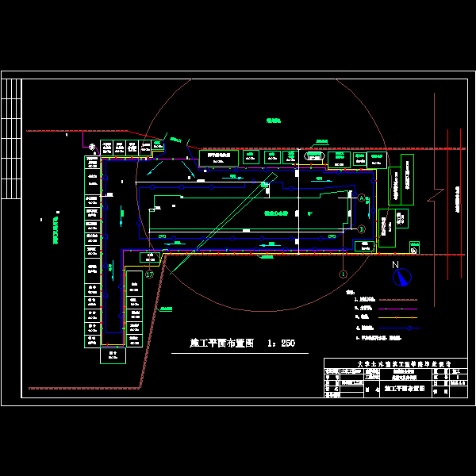Select the axis bubble labeled L
Image resolution: width=476 pixels, height=476 pixels.
click(x=343, y=274)
